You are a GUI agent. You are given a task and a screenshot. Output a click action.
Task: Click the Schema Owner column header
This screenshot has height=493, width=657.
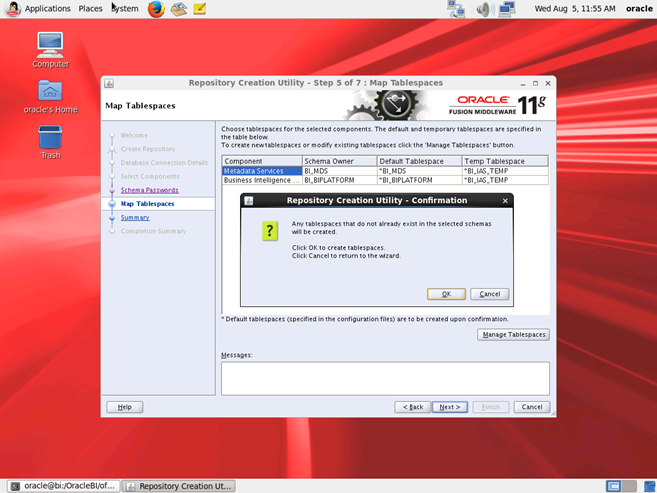point(339,161)
